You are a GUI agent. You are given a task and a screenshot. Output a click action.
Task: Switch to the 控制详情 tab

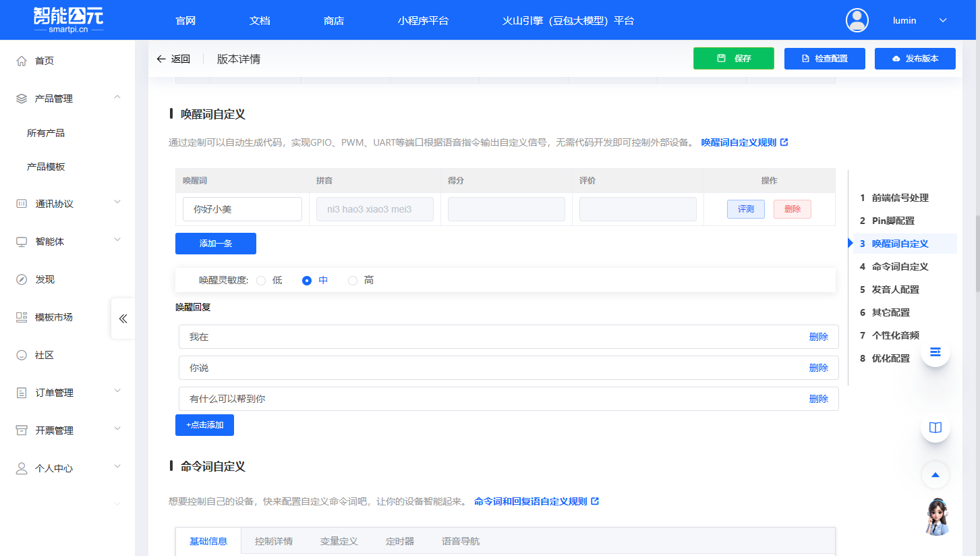point(274,540)
